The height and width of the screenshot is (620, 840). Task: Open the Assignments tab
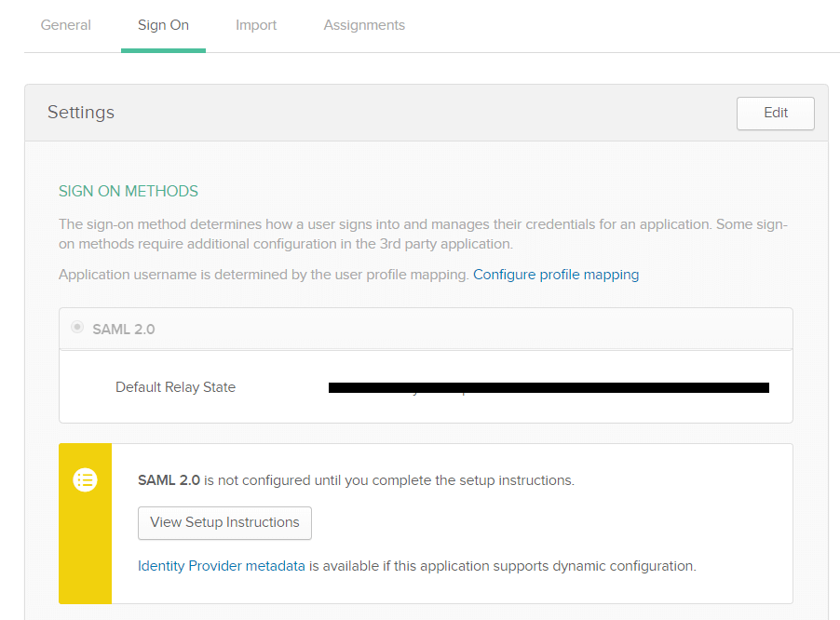coord(364,25)
